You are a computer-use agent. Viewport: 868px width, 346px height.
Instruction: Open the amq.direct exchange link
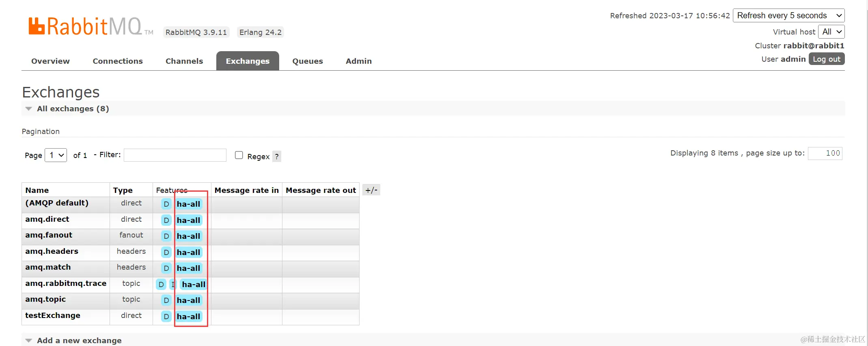(x=47, y=219)
